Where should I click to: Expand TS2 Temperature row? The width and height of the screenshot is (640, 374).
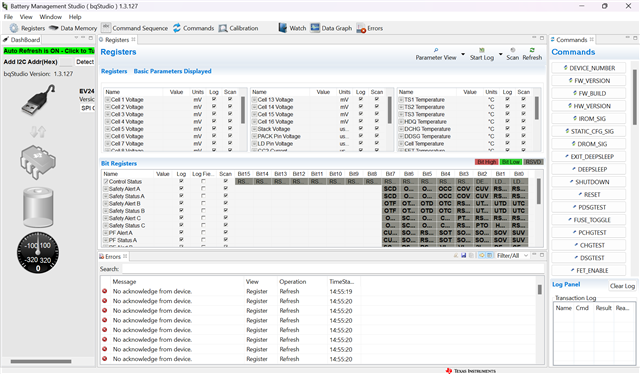point(401,107)
